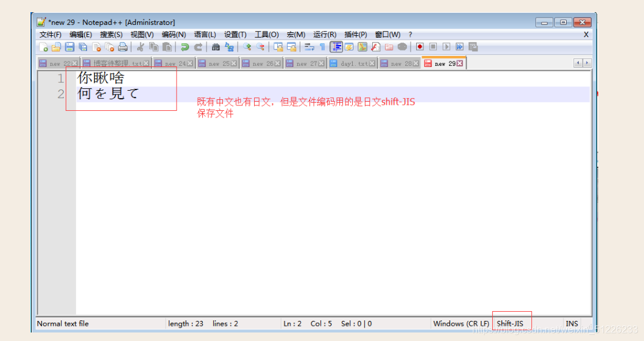Image resolution: width=644 pixels, height=341 pixels.
Task: Switch to the new 25 tab
Action: [218, 63]
